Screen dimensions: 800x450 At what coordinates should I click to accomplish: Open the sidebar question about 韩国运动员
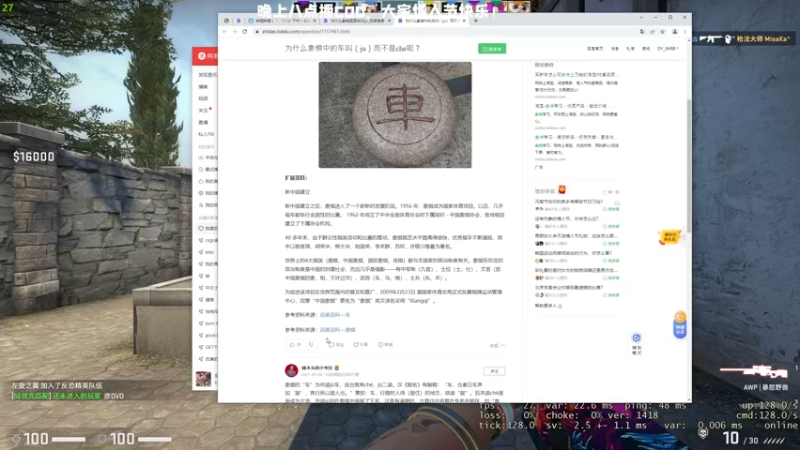click(x=572, y=253)
